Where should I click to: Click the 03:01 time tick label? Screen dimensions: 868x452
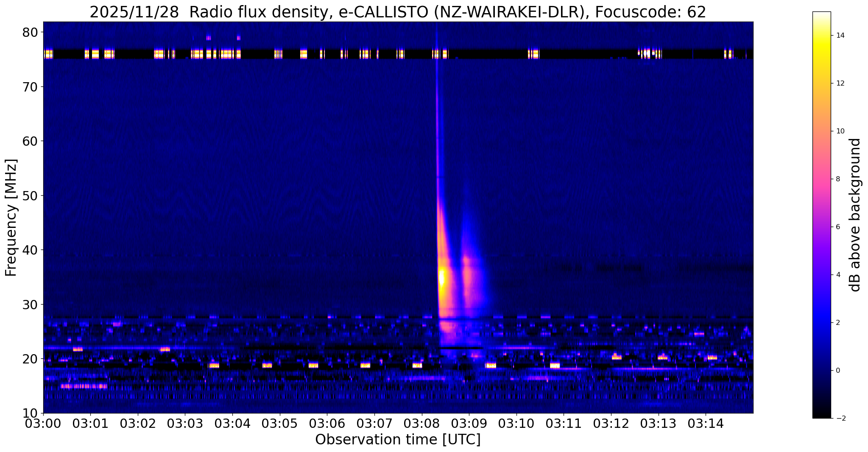tap(90, 424)
